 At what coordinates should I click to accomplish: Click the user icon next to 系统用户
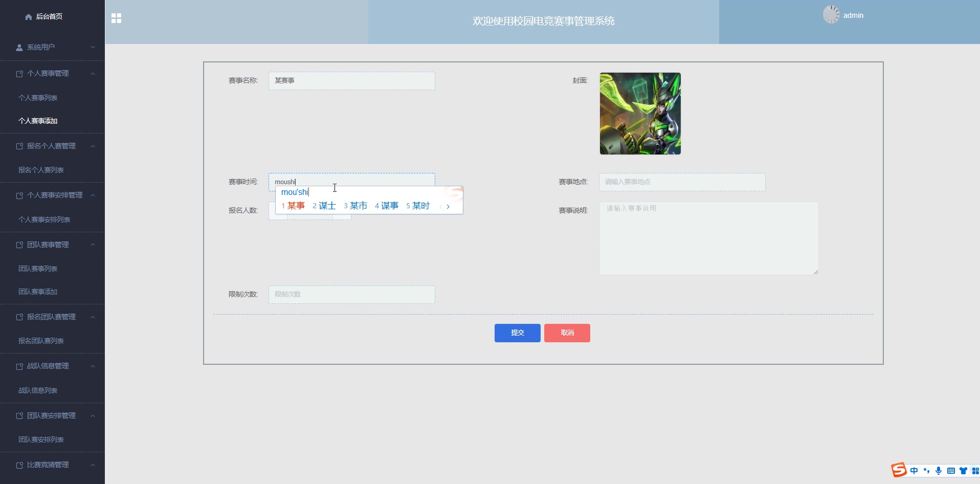coord(19,48)
